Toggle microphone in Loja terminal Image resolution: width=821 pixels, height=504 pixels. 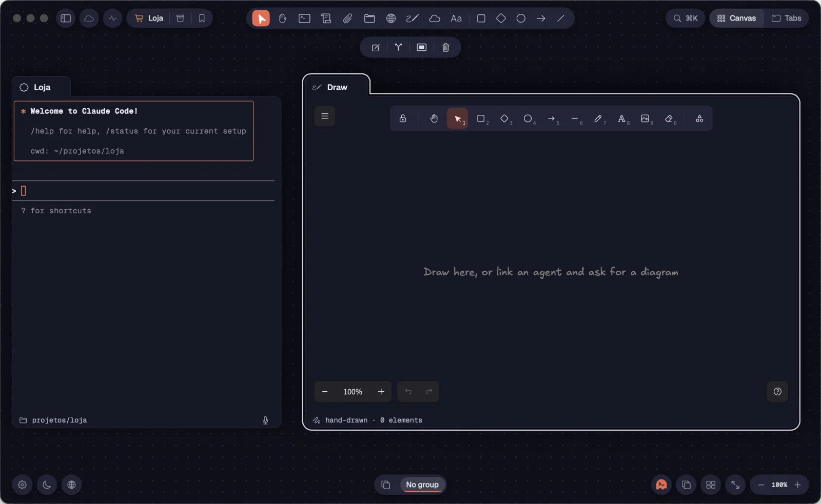(265, 420)
